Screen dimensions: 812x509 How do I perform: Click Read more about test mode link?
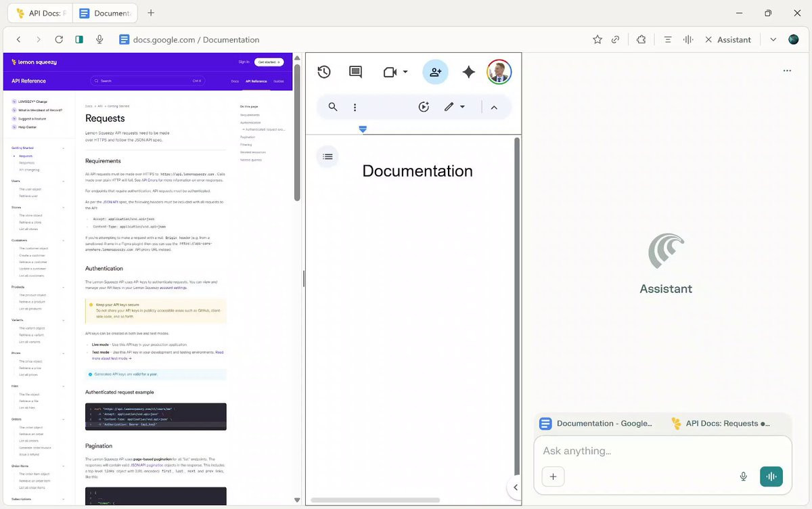click(x=158, y=355)
